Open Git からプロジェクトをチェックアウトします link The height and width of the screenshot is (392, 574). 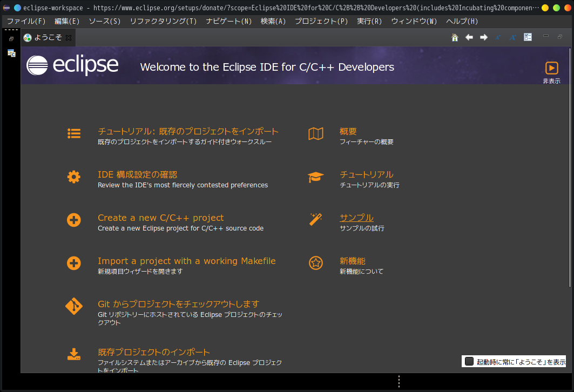(179, 304)
